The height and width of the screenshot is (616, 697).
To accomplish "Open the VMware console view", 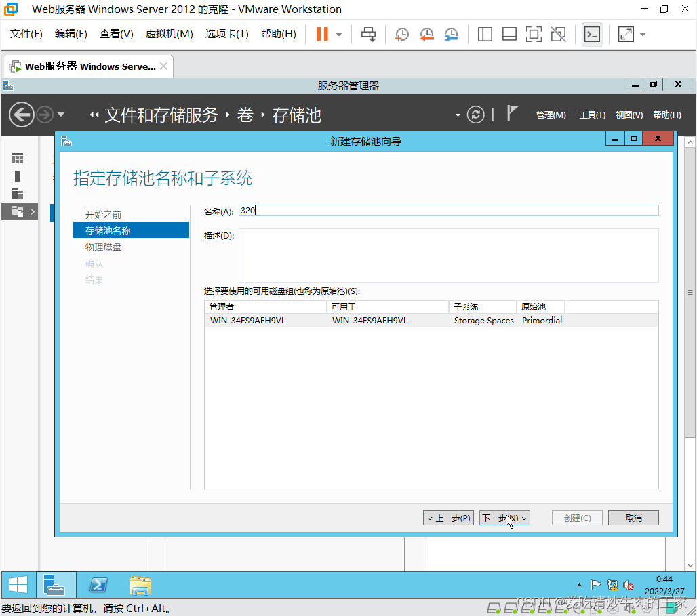I will point(592,34).
